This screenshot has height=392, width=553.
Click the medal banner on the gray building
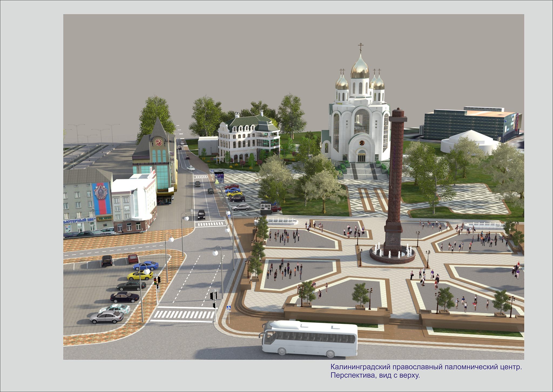tap(101, 198)
